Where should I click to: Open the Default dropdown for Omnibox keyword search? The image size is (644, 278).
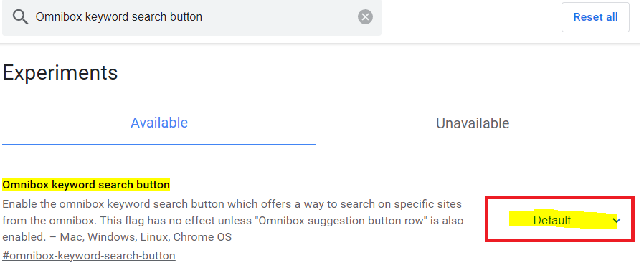(x=558, y=220)
